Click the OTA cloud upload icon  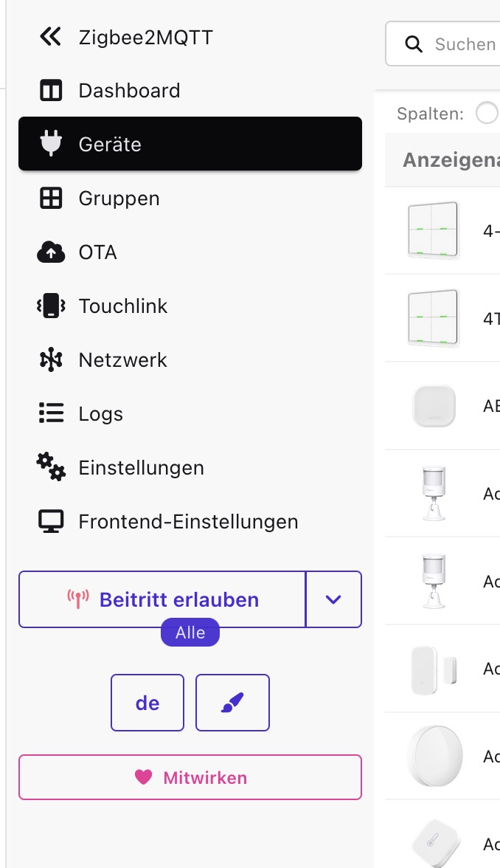click(x=51, y=252)
